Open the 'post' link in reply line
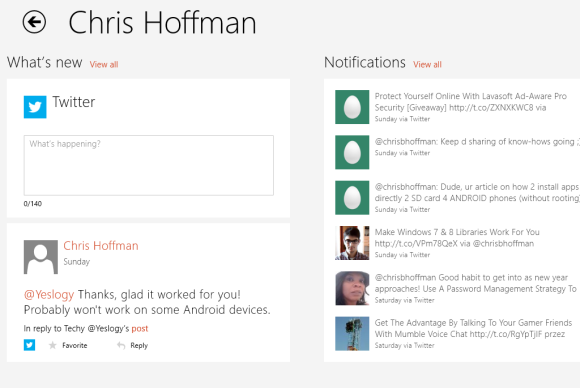Image resolution: width=580 pixels, height=388 pixels. [x=140, y=328]
